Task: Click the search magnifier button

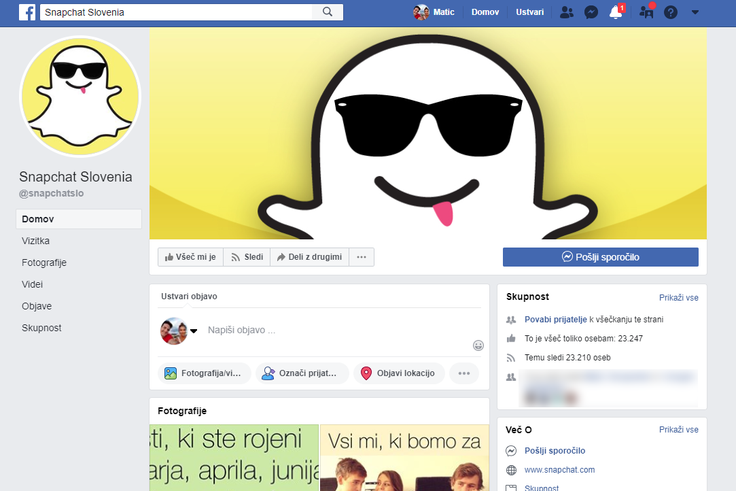Action: click(328, 12)
